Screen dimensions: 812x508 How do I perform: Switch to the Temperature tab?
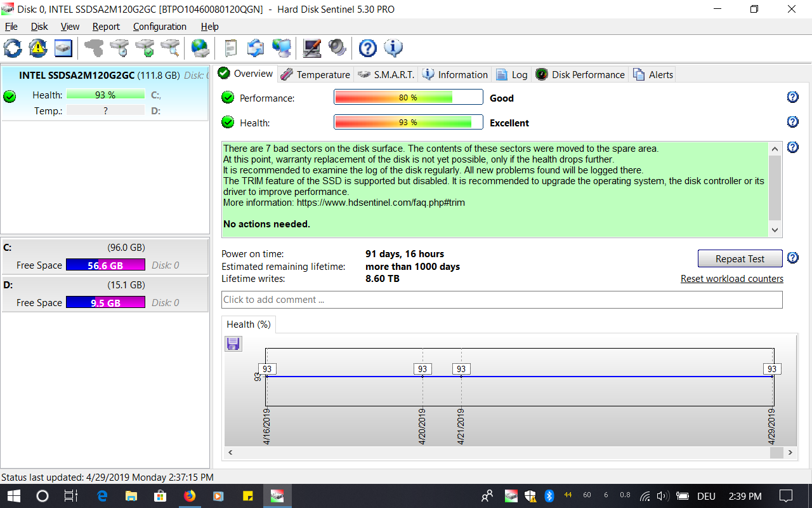315,74
